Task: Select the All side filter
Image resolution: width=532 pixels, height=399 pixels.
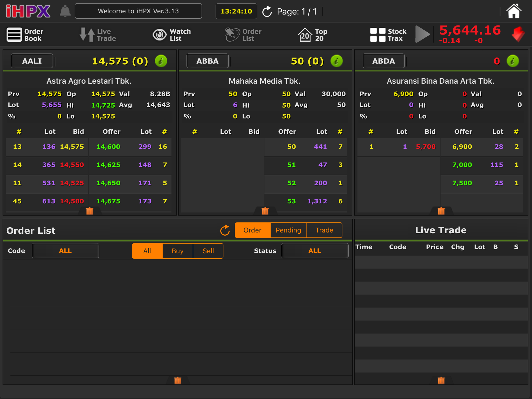Action: (x=147, y=251)
